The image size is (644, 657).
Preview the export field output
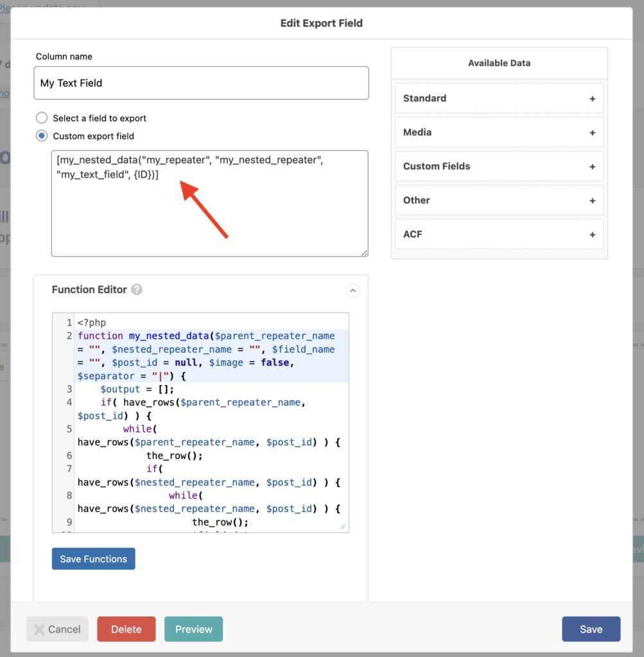point(193,629)
